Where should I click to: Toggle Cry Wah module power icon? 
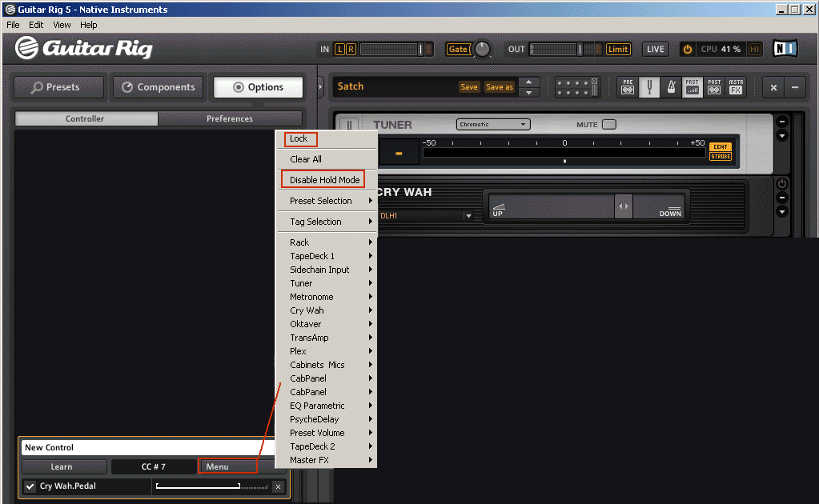pos(782,184)
